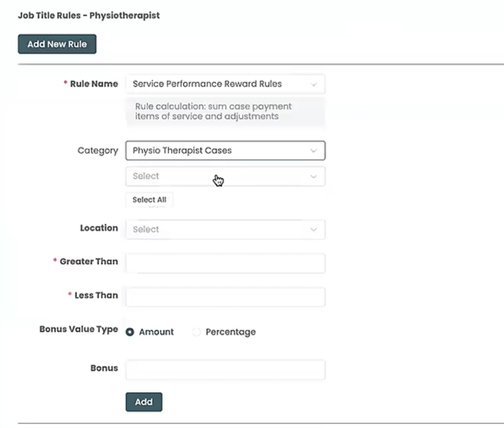Focus the Greater Than input field

tap(225, 263)
